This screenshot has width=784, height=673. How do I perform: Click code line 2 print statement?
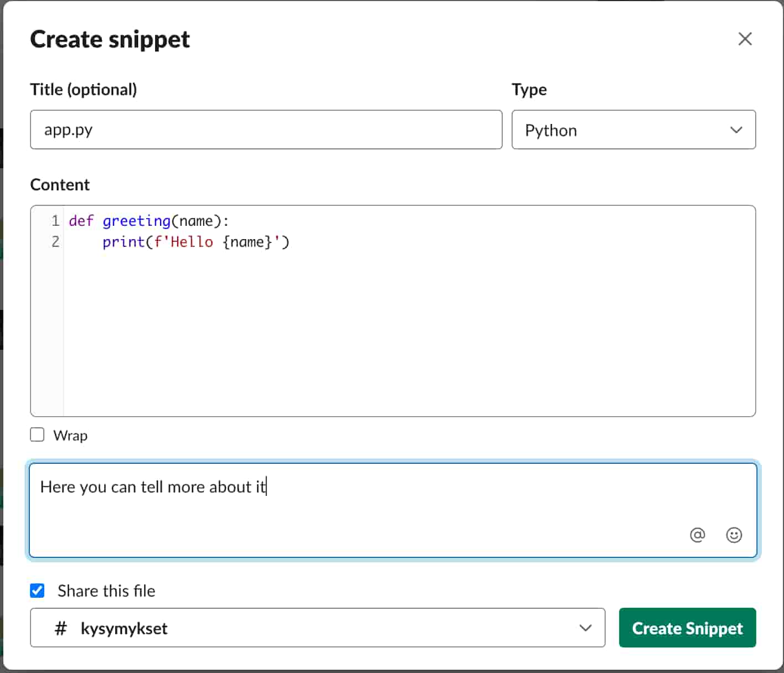(196, 242)
